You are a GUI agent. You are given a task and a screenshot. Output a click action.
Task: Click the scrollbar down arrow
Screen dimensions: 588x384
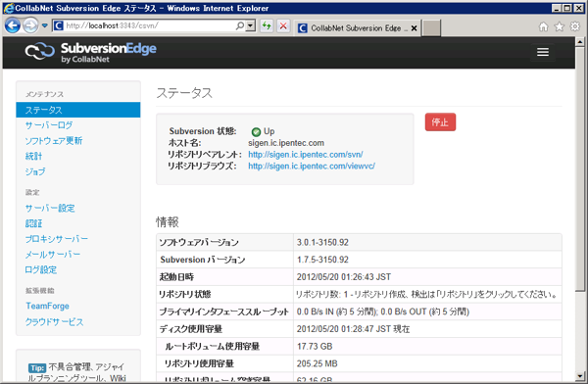[x=580, y=376]
